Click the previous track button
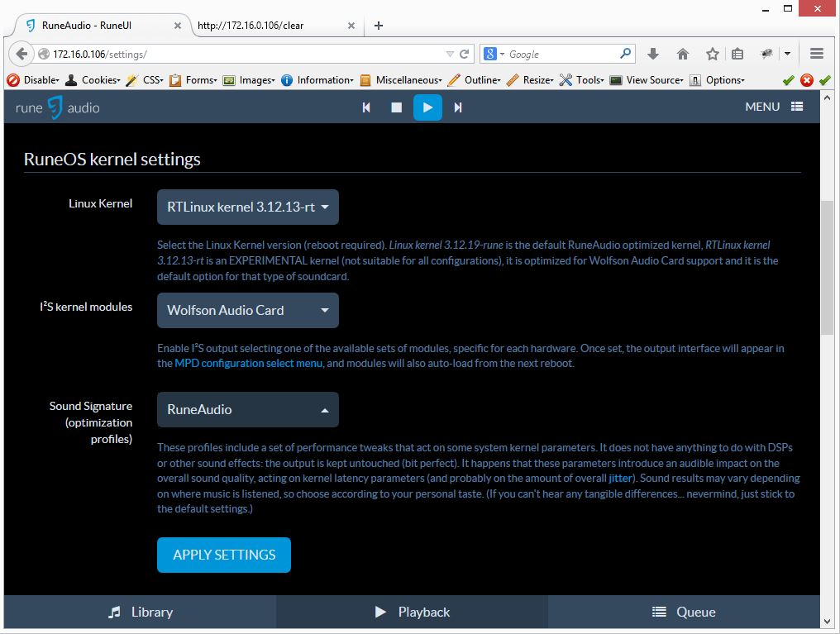The image size is (840, 634). pos(366,107)
